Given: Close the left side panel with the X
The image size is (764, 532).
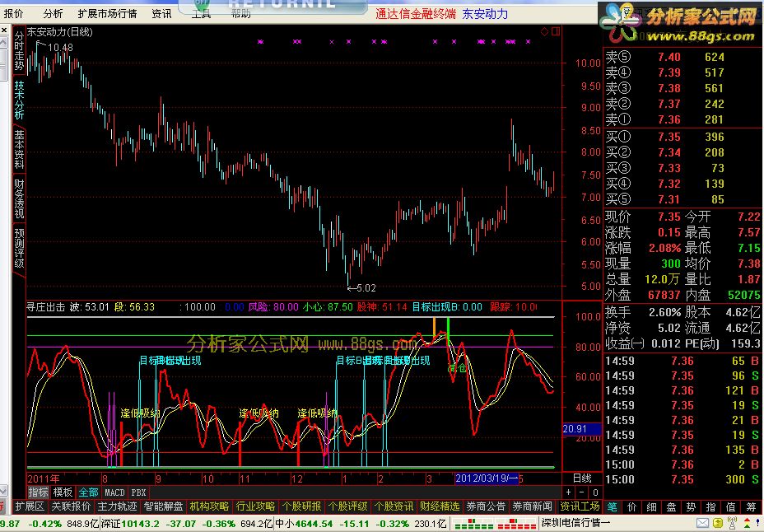Looking at the screenshot, I should click(x=4, y=30).
